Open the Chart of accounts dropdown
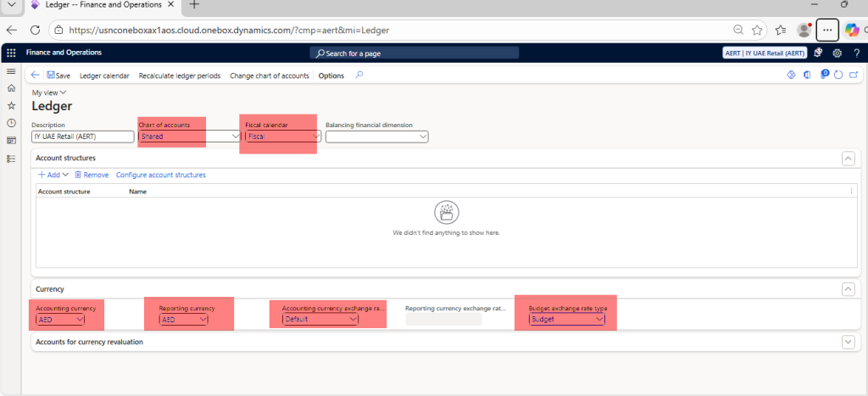Viewport: 868px width, 396px height. click(x=236, y=137)
